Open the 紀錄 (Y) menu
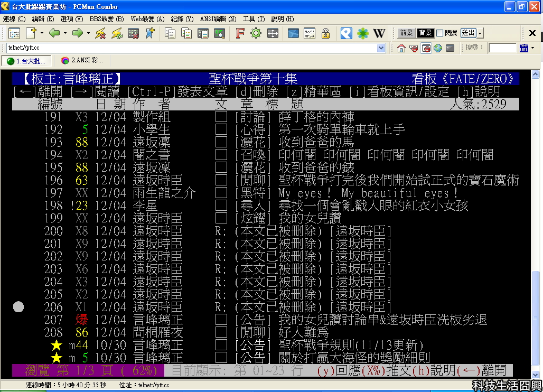This screenshot has height=392, width=543. pyautogui.click(x=182, y=18)
